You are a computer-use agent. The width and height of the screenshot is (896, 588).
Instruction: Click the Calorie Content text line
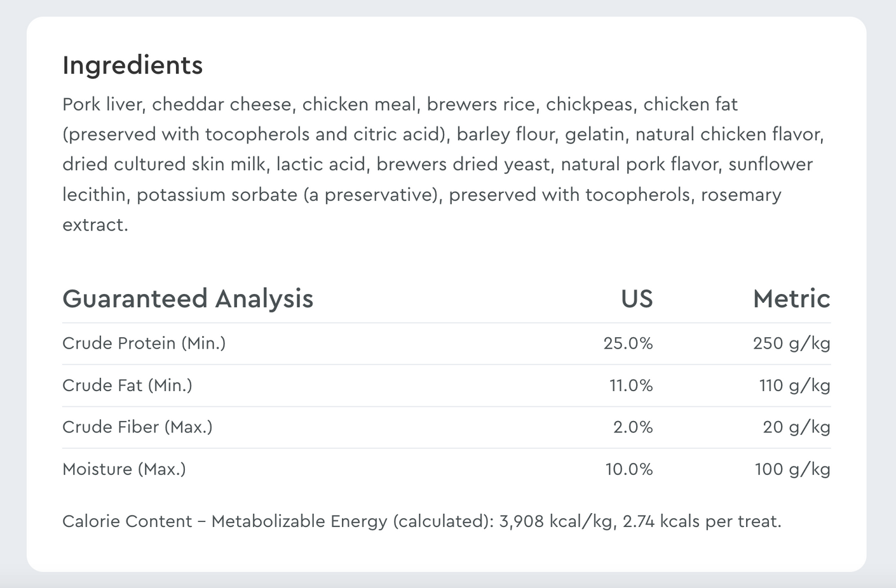pyautogui.click(x=421, y=521)
